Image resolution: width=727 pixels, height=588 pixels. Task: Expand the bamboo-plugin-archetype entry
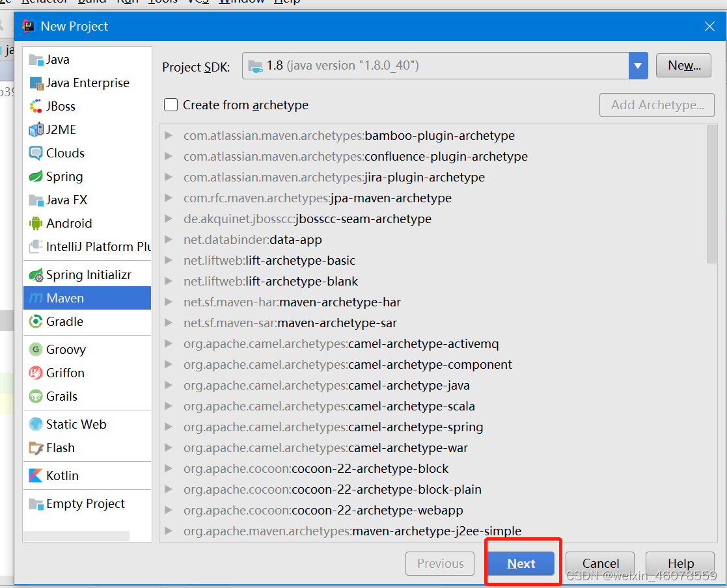point(169,135)
